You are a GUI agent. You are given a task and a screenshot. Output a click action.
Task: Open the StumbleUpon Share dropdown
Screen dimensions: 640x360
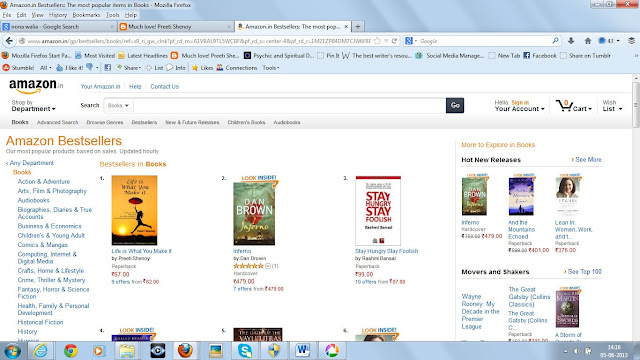tap(129, 68)
